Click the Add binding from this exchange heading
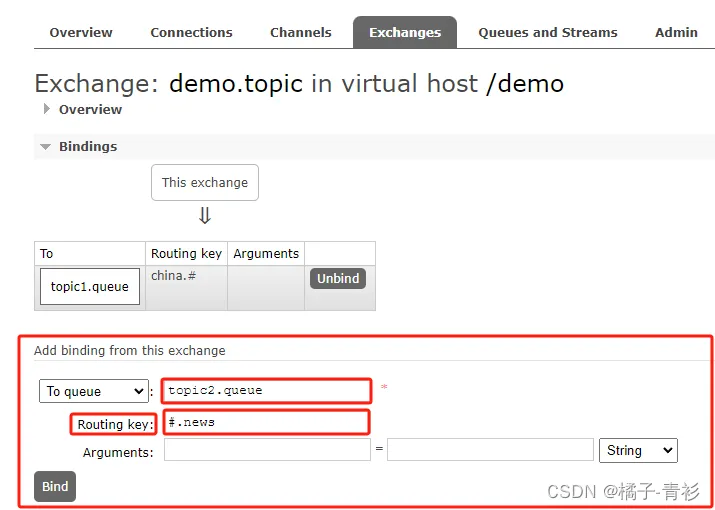Screen dimensions: 715x510 pos(130,350)
